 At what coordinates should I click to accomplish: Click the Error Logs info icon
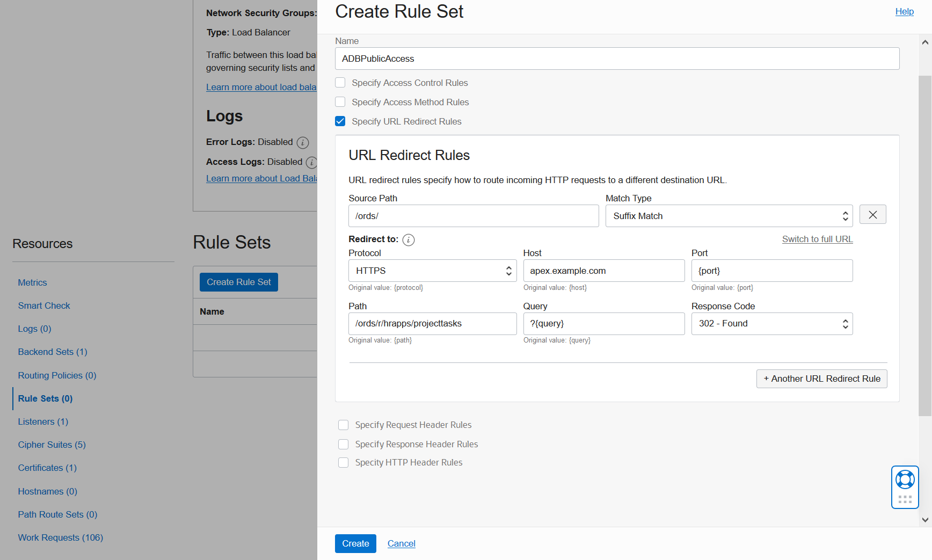303,143
